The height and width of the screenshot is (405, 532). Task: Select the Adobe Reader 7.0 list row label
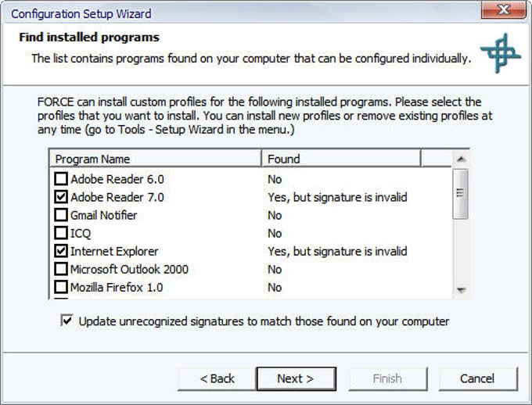click(x=117, y=197)
